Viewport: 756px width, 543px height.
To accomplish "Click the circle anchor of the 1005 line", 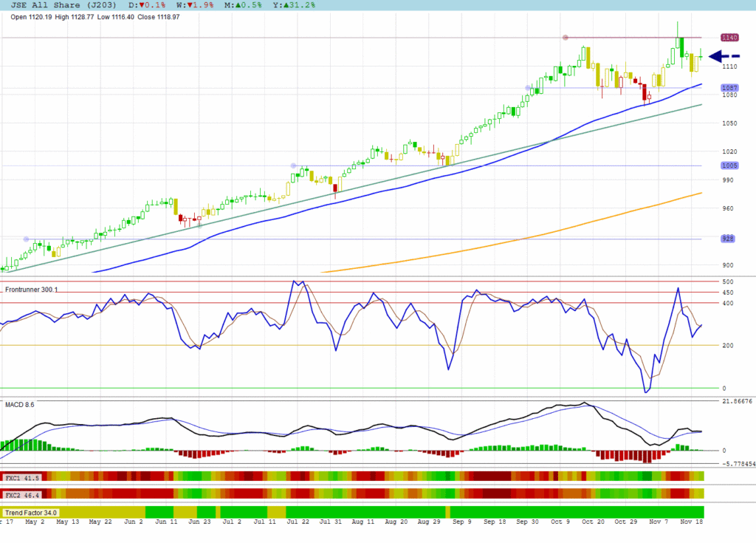I will coord(294,165).
